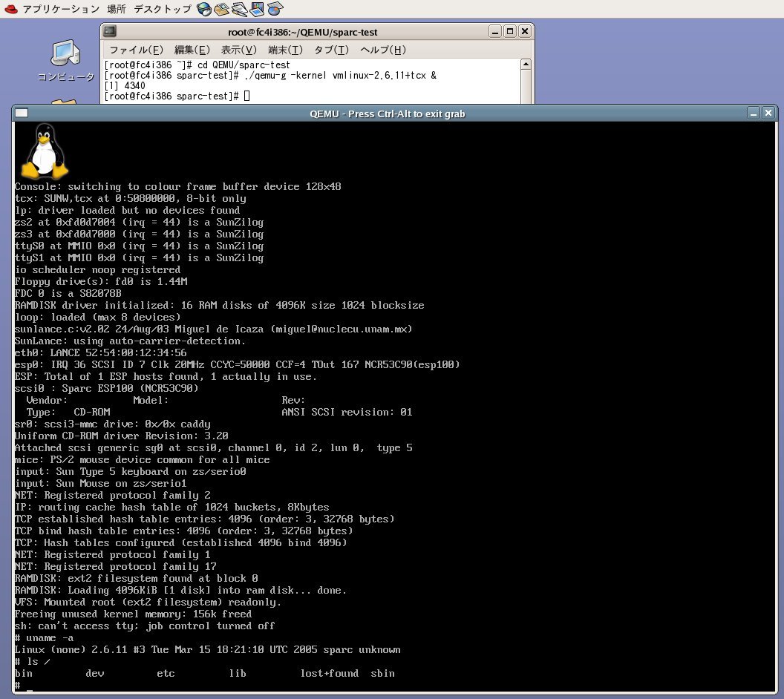Click the '# uname -a' command line

(44, 638)
